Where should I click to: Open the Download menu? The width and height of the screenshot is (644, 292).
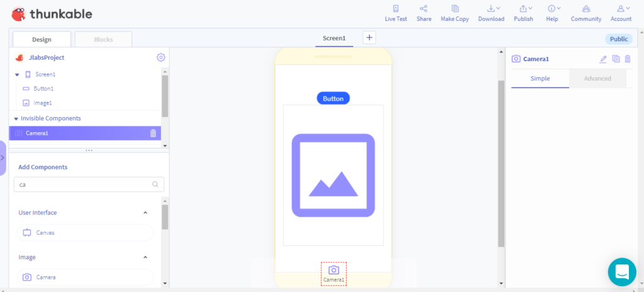tap(491, 14)
